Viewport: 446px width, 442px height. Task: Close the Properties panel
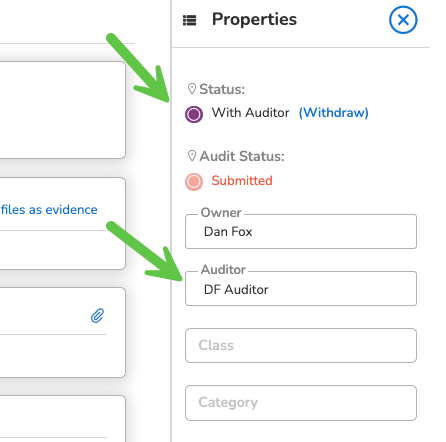[403, 20]
